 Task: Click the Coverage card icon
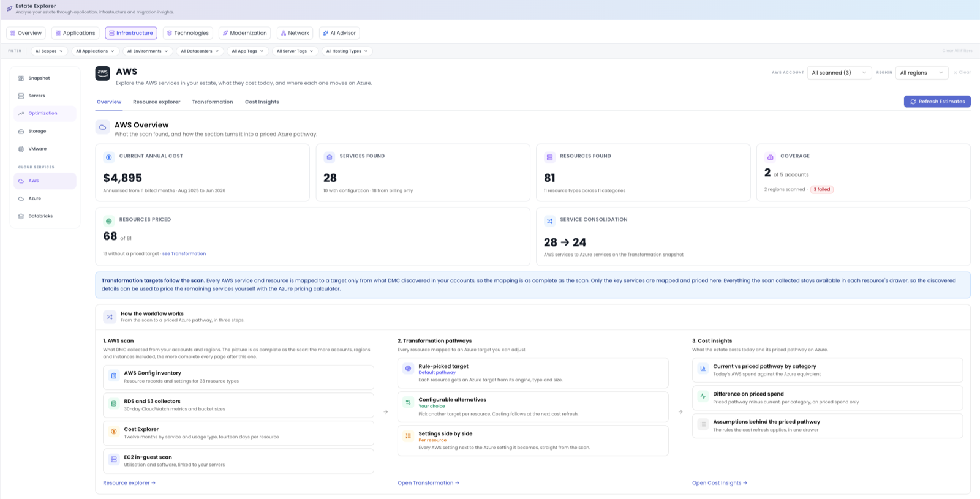[770, 157]
